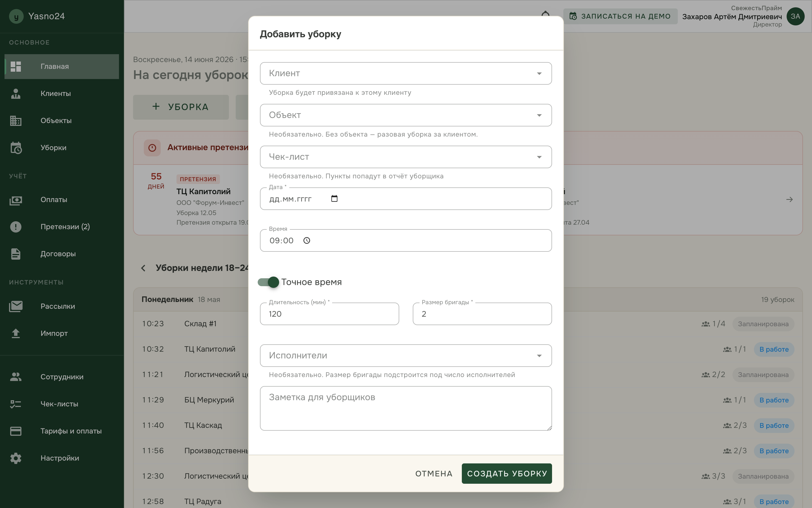
Task: Open the Уборки menu item
Action: click(62, 148)
